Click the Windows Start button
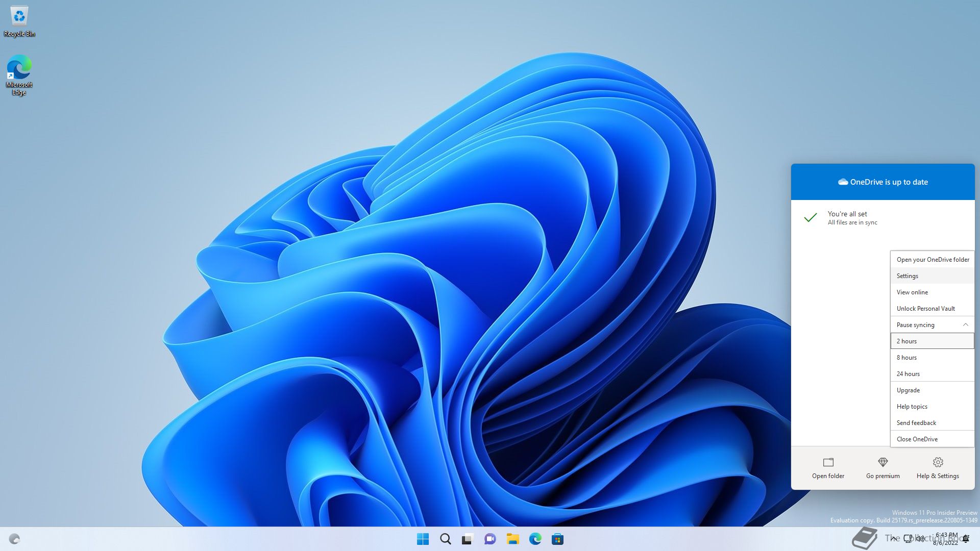 click(423, 539)
